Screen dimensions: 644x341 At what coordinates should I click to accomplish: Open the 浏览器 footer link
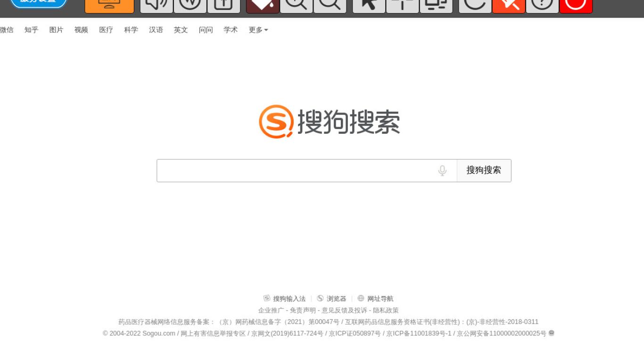pyautogui.click(x=337, y=299)
